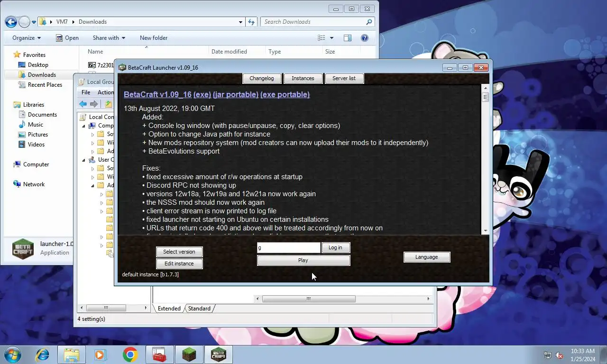The height and width of the screenshot is (364, 607).
Task: Open Windows Explorer taskbar icon
Action: (72, 355)
